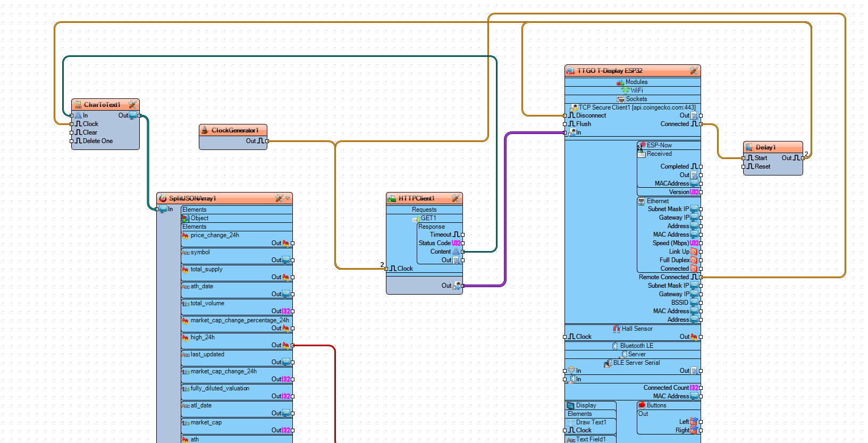Click TTGO Remote Connected pin
868x443 pixels.
[701, 277]
